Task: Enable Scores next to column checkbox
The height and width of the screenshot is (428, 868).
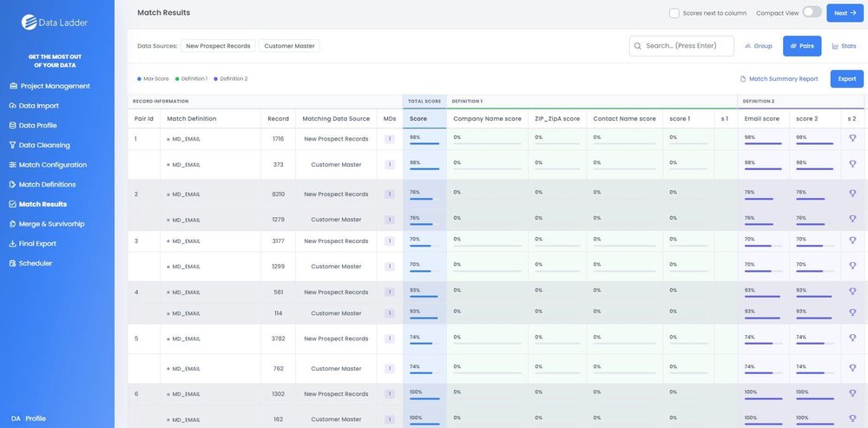Action: [x=674, y=13]
